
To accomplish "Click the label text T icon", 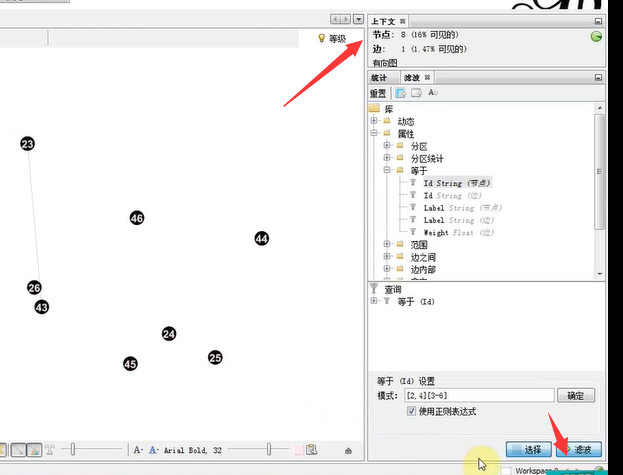I will [x=50, y=450].
